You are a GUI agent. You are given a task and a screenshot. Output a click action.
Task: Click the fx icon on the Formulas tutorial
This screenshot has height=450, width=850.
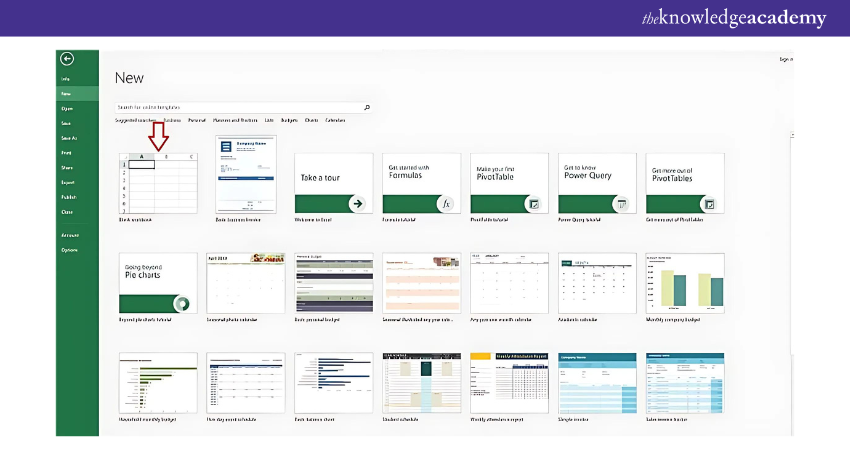click(445, 203)
